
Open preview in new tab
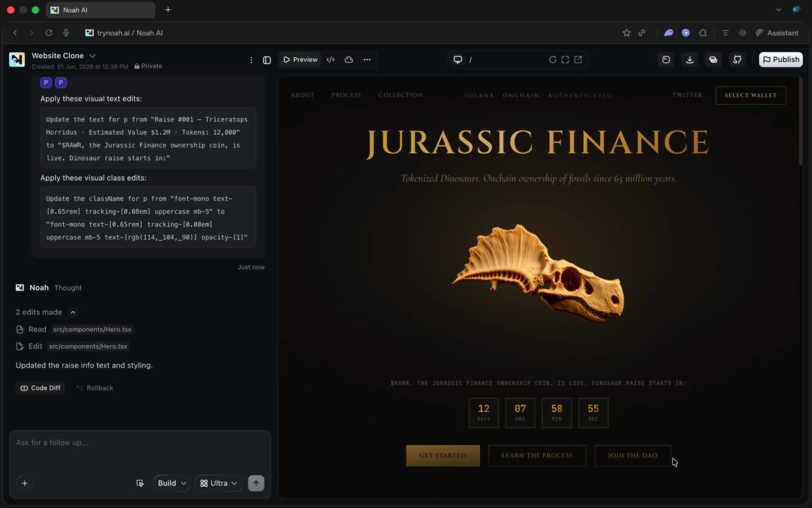pyautogui.click(x=578, y=59)
